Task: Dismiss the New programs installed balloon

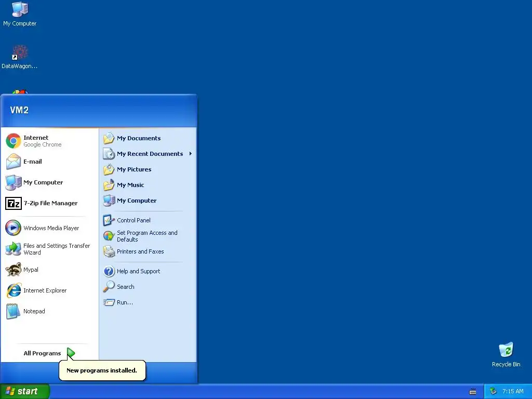Action: tap(102, 370)
